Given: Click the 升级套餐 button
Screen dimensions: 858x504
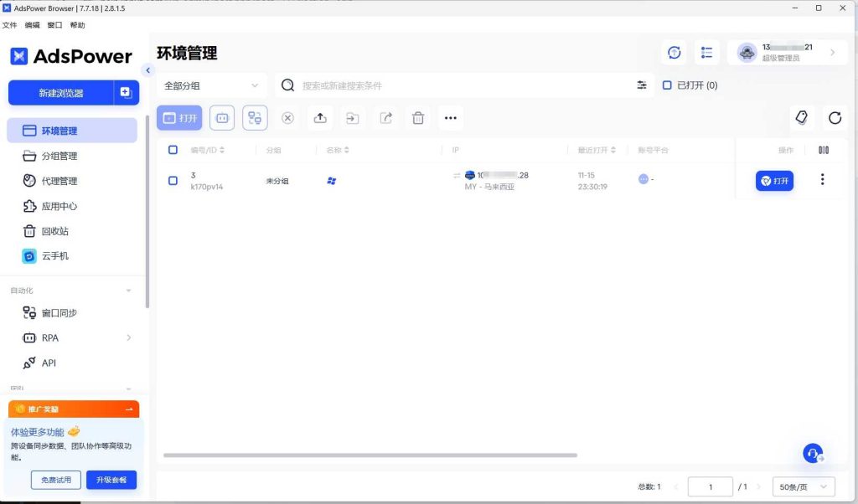Looking at the screenshot, I should [x=111, y=480].
